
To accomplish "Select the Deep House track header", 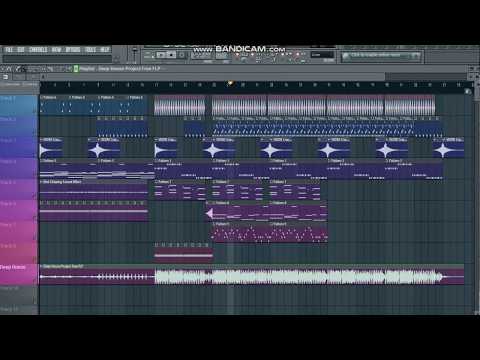I will pos(19,274).
